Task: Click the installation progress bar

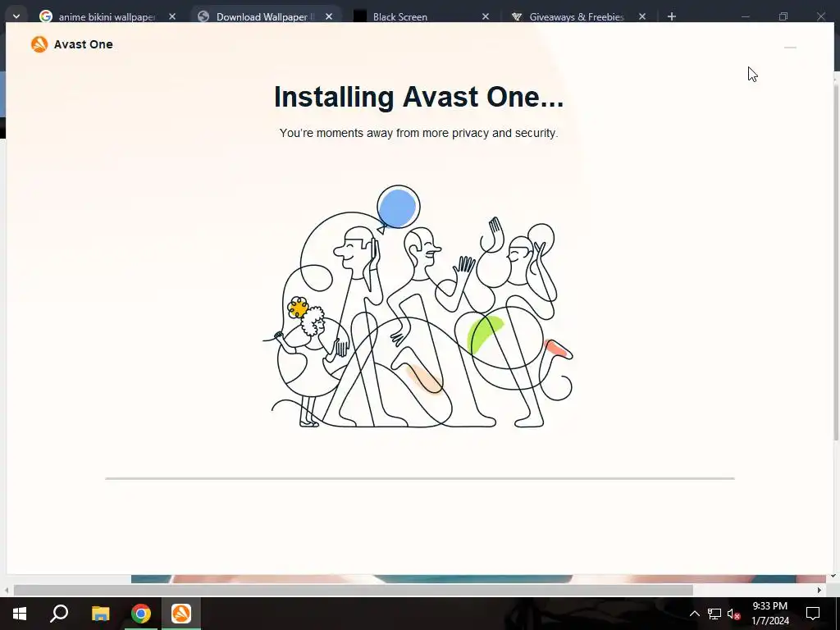Action: coord(419,478)
